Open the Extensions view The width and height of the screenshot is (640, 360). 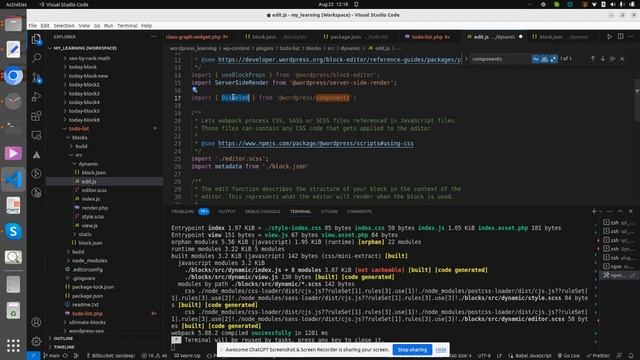click(36, 116)
